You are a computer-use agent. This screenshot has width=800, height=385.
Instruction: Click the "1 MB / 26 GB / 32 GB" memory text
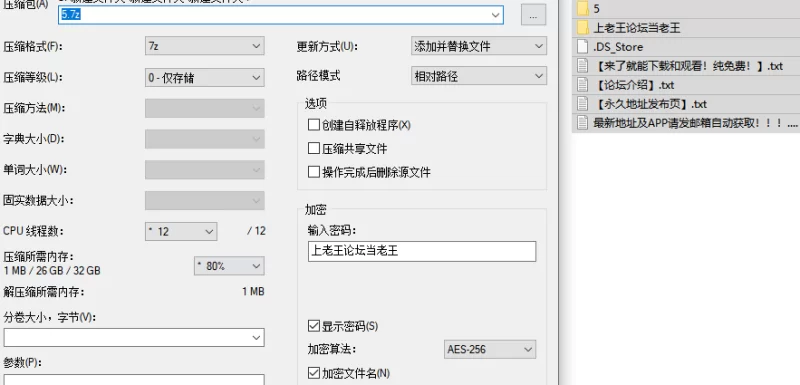[x=52, y=271]
